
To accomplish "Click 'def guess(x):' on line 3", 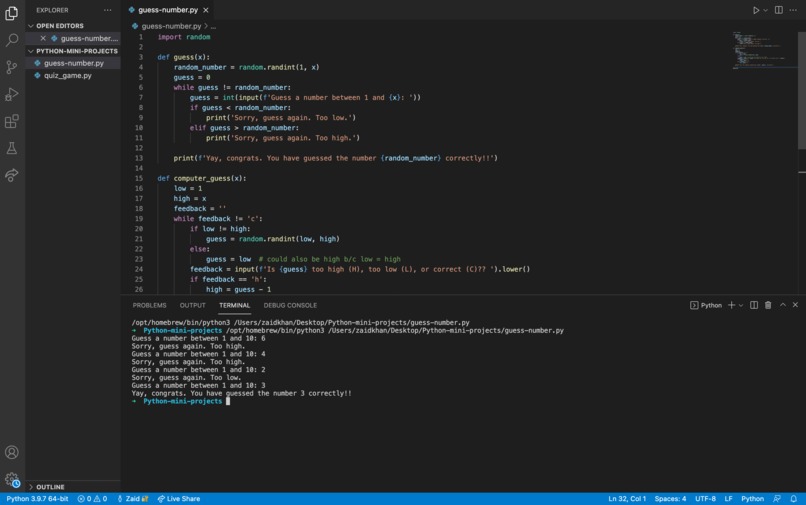I will [x=184, y=57].
